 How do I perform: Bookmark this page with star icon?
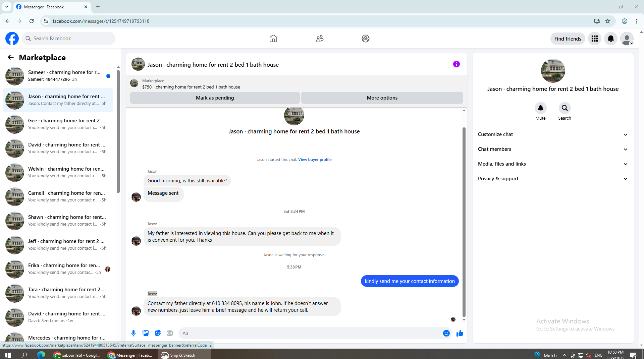point(608,21)
